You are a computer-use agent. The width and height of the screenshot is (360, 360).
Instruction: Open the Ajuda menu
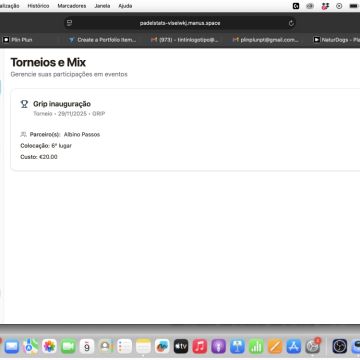pos(125,6)
